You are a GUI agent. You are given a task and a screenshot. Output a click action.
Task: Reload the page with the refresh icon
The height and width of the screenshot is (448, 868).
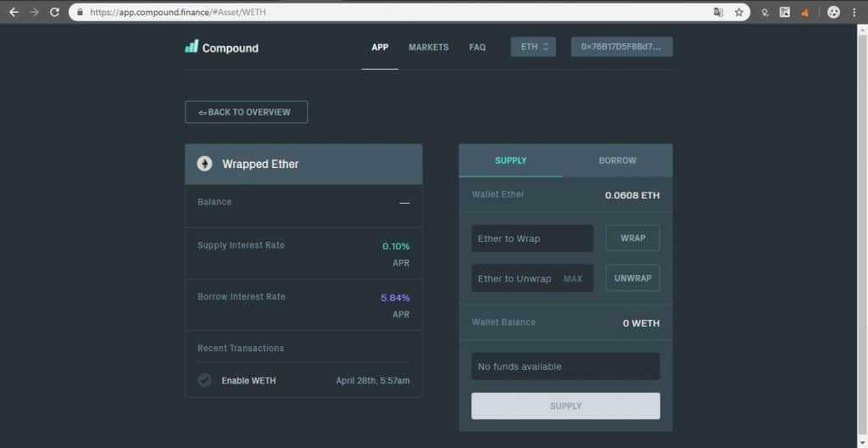pos(54,12)
